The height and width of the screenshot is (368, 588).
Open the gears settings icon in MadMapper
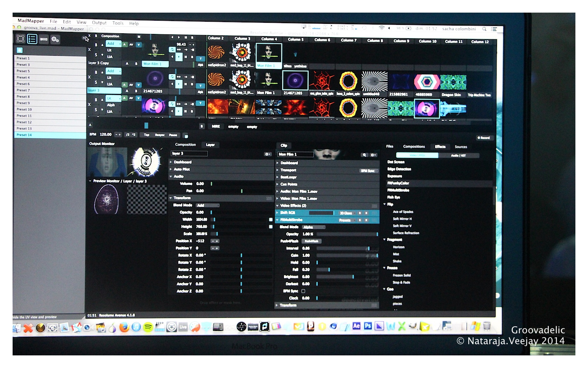coord(55,39)
